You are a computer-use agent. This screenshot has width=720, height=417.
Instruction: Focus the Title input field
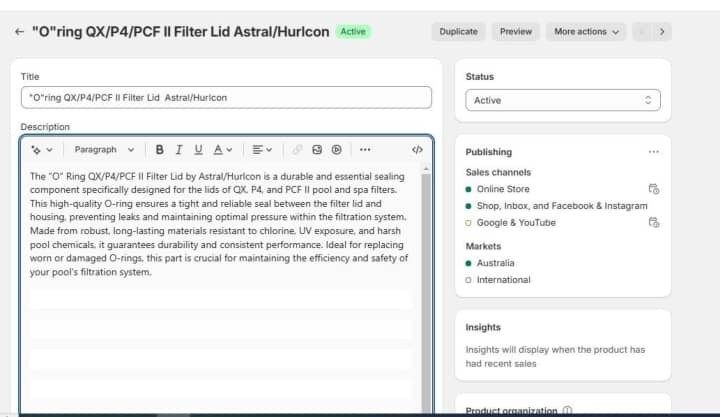point(226,97)
